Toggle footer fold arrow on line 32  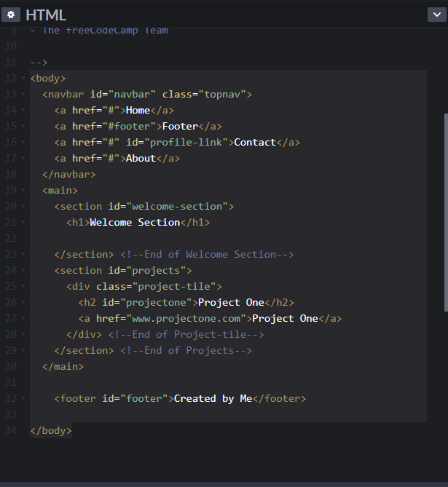tap(23, 398)
